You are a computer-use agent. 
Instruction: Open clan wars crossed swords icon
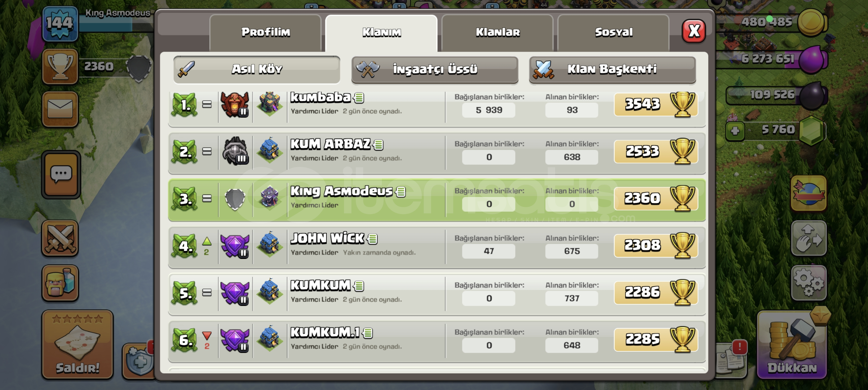60,239
